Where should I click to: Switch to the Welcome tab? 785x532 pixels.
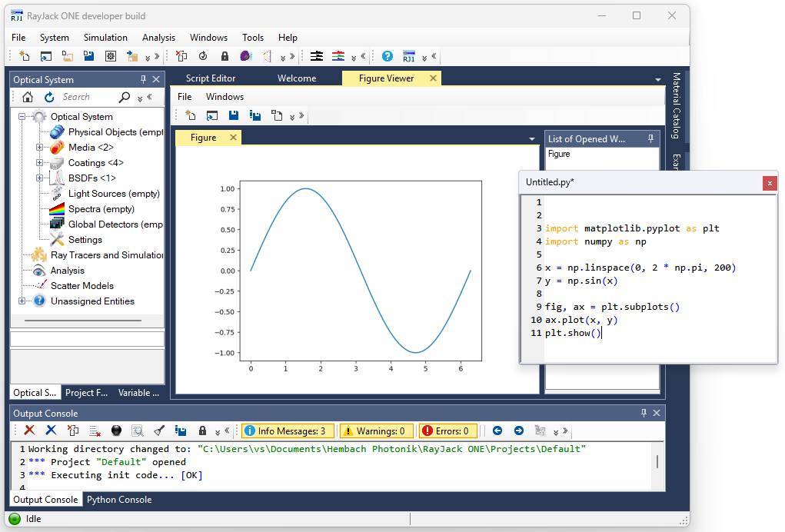point(297,78)
